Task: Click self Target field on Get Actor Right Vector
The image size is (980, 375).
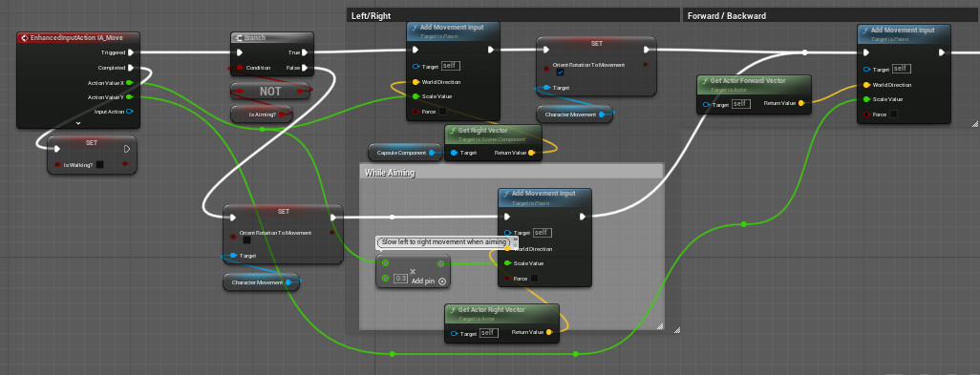Action: tap(488, 333)
